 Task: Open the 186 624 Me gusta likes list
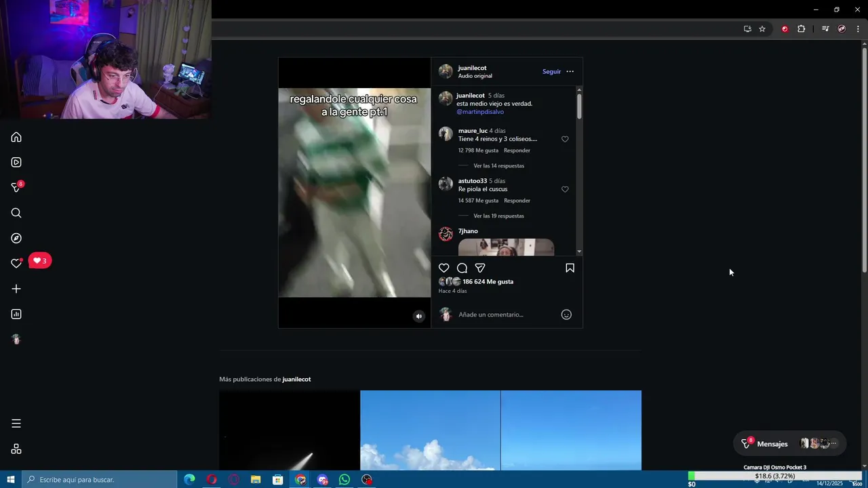coord(488,281)
